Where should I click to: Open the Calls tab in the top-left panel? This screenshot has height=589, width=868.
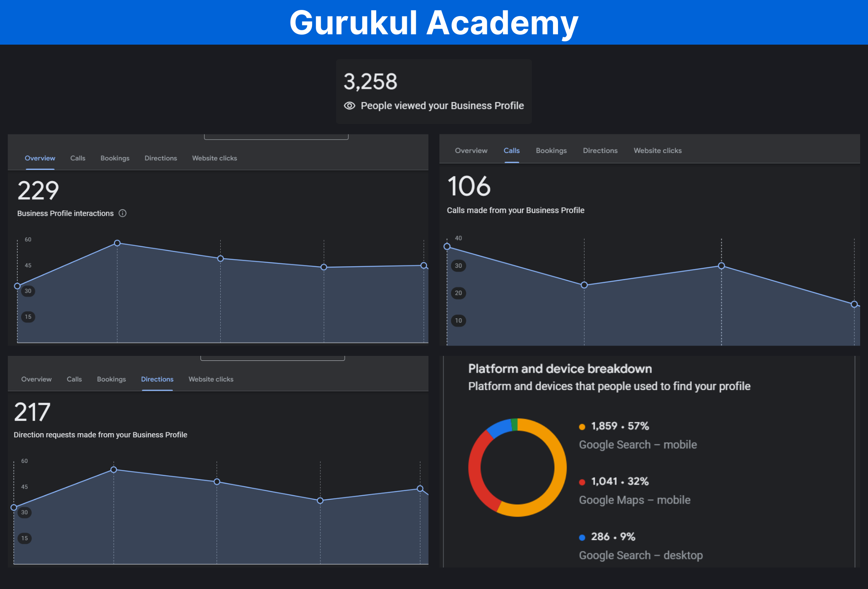coord(78,158)
